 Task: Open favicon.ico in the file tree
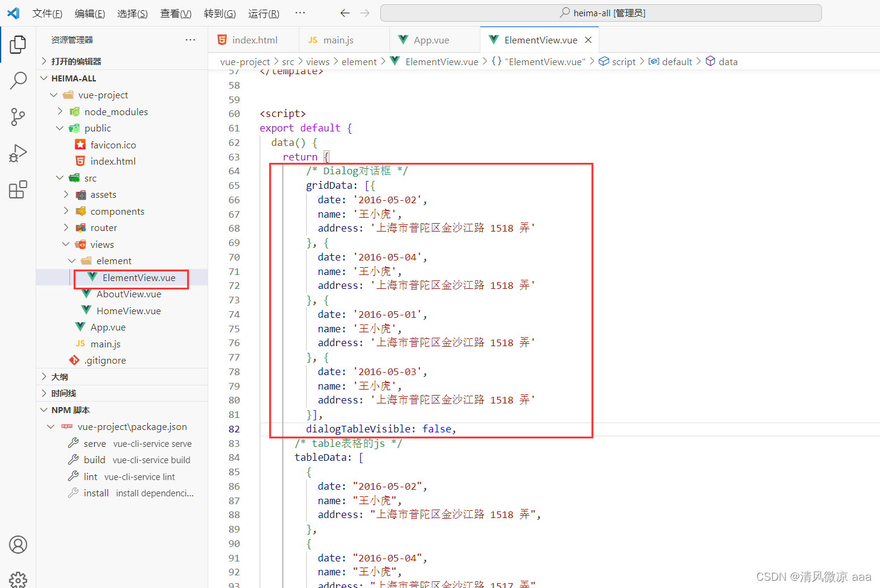[113, 145]
